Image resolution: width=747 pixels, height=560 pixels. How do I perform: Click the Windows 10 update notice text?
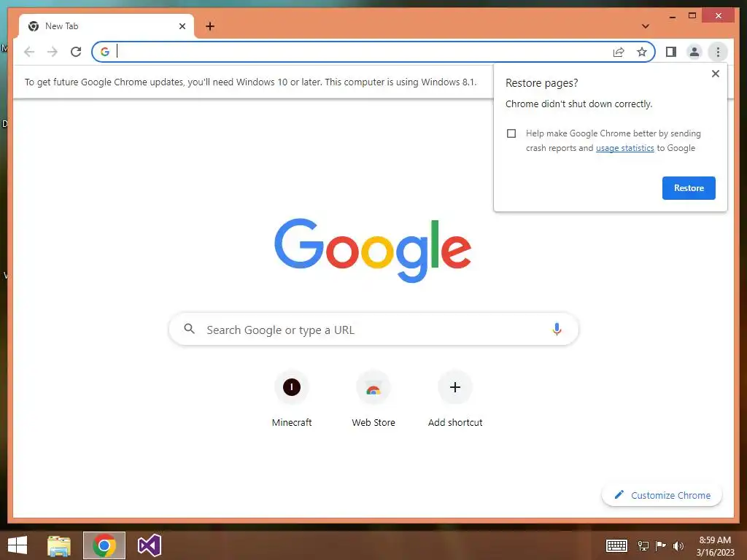pos(251,82)
